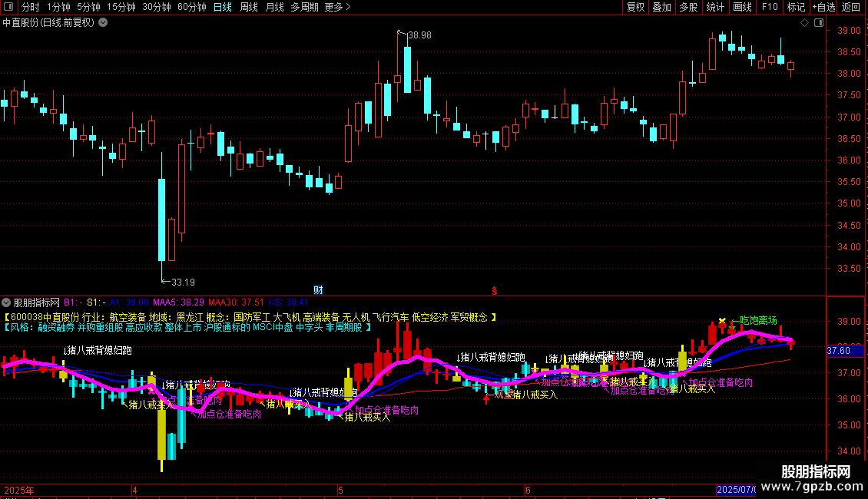
Task: Activate the 画线 drawing tools
Action: [742, 7]
